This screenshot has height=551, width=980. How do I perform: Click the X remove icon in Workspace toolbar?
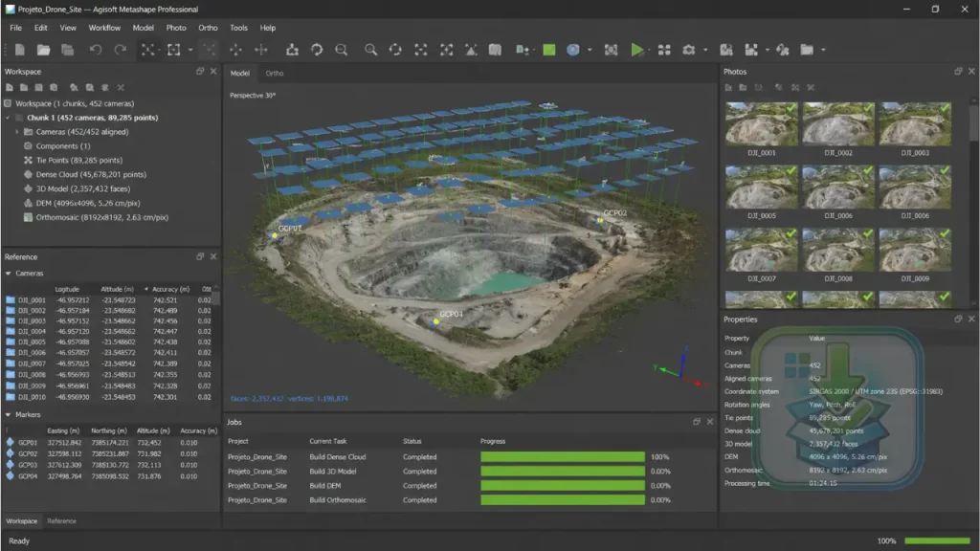tap(121, 87)
